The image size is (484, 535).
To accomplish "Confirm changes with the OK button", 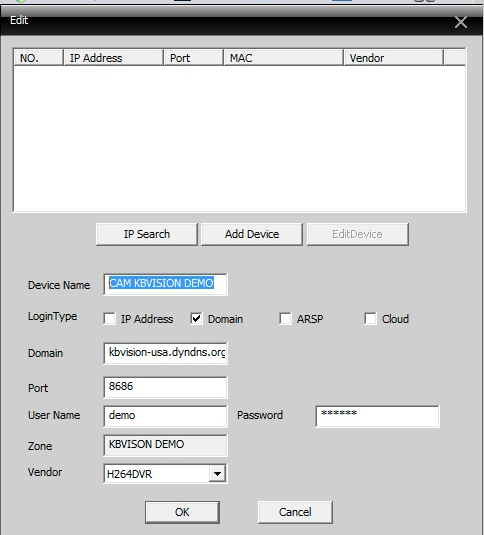I will coord(182,512).
